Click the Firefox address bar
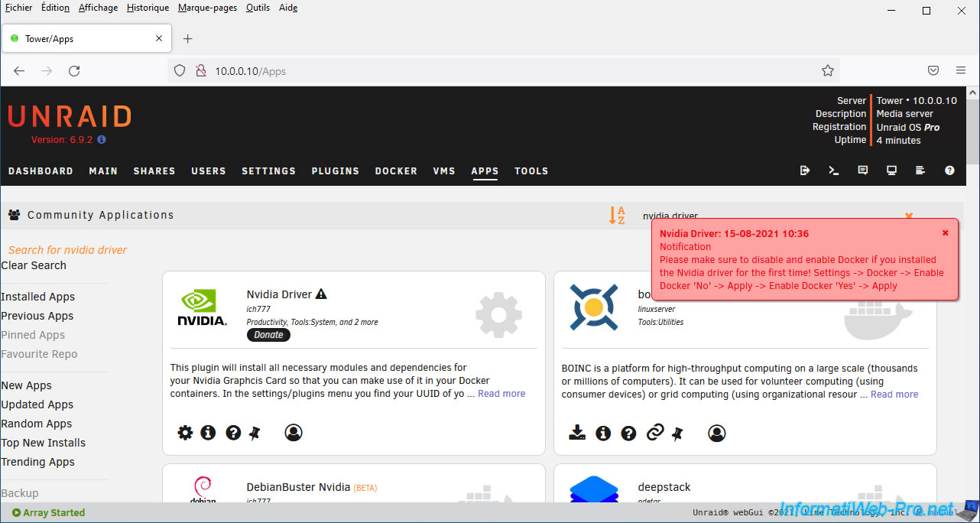 click(x=497, y=71)
